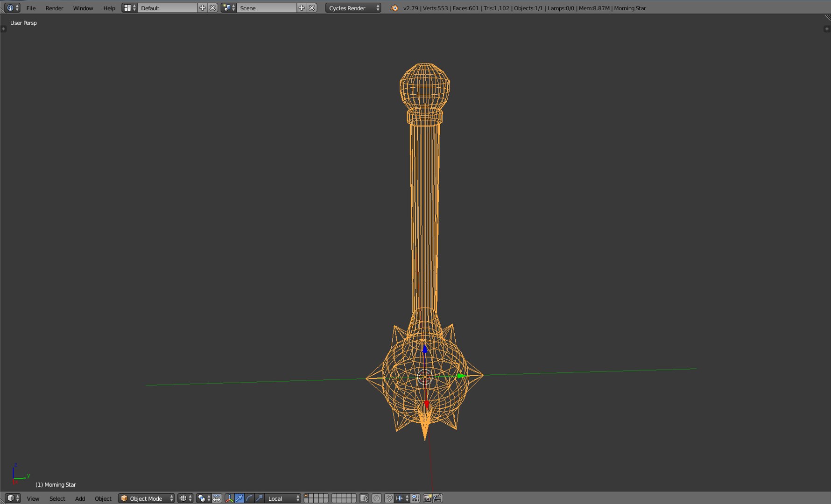Screen dimensions: 831x504
Task: Open the Render menu
Action: coord(54,8)
